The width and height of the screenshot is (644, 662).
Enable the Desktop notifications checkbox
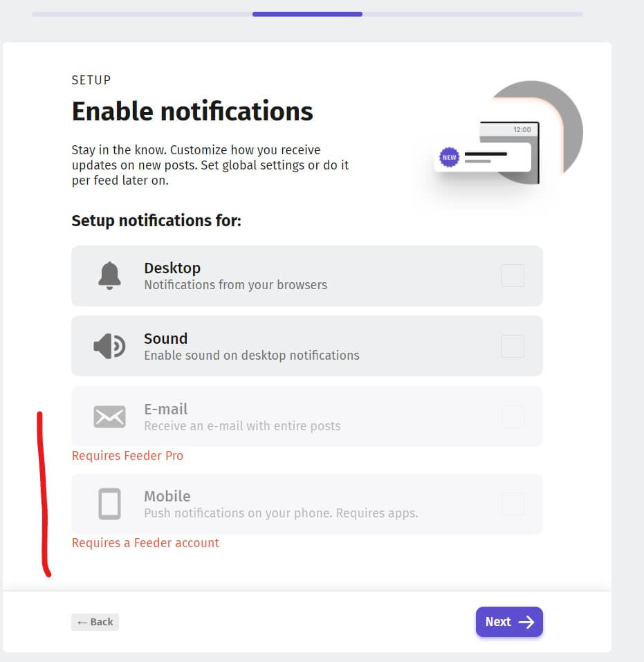point(513,275)
